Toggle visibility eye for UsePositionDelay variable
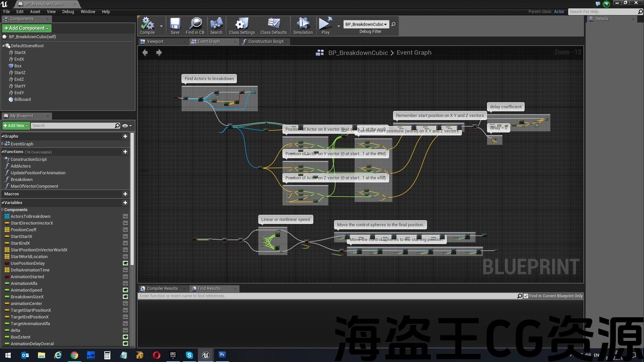Viewport: 644px width, 362px height. click(125, 263)
